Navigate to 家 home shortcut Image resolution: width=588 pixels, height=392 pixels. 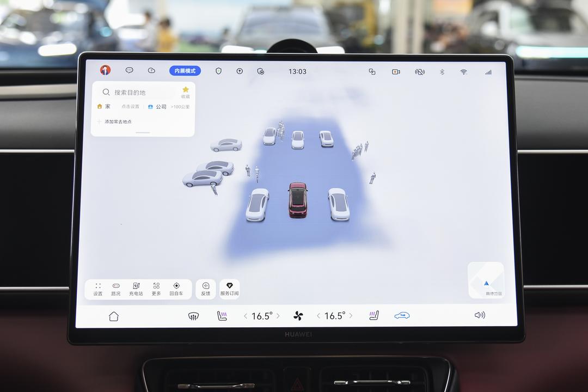point(104,107)
